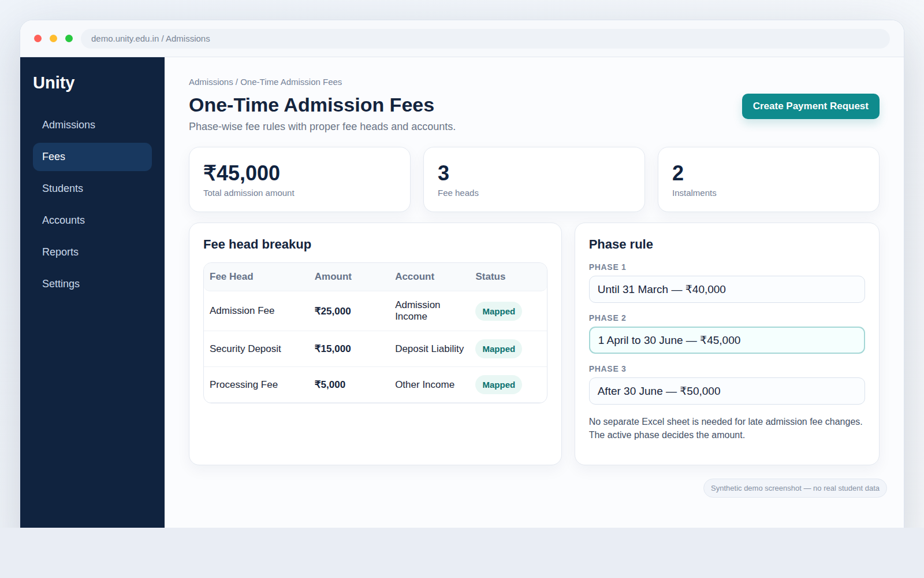Viewport: 924px width, 578px height.
Task: Click the yellow minimize window dot
Action: [x=54, y=39]
